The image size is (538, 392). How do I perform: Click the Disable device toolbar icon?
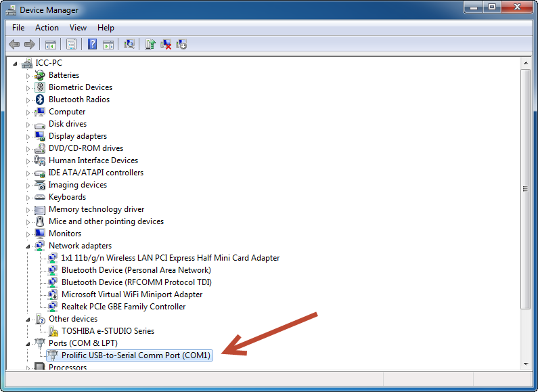tap(181, 44)
